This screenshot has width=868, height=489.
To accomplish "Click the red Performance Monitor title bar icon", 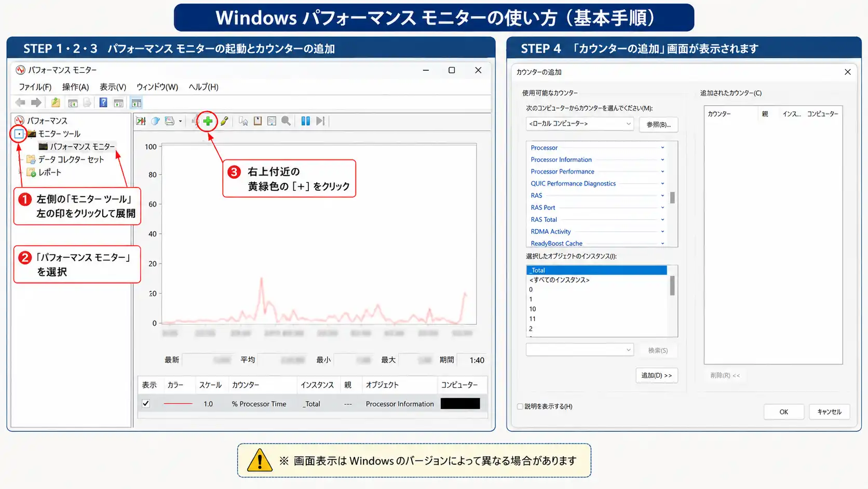I will 20,70.
